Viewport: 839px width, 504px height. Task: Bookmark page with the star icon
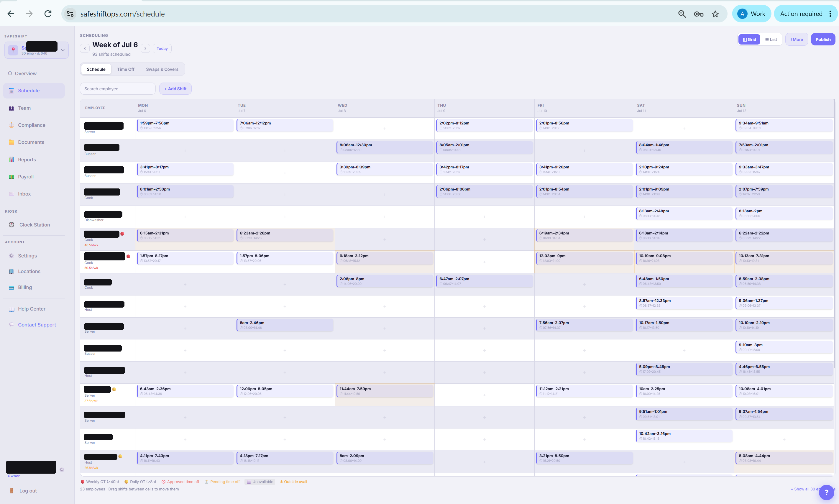tap(715, 14)
